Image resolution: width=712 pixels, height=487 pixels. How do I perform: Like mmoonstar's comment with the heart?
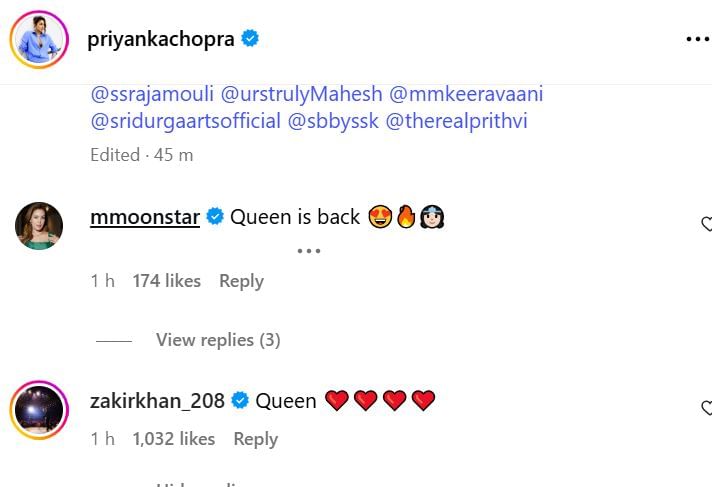(x=706, y=225)
